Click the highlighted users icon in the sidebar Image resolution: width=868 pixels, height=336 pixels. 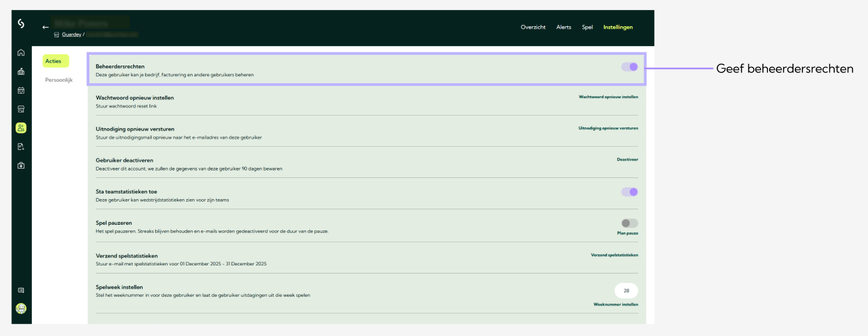(21, 128)
